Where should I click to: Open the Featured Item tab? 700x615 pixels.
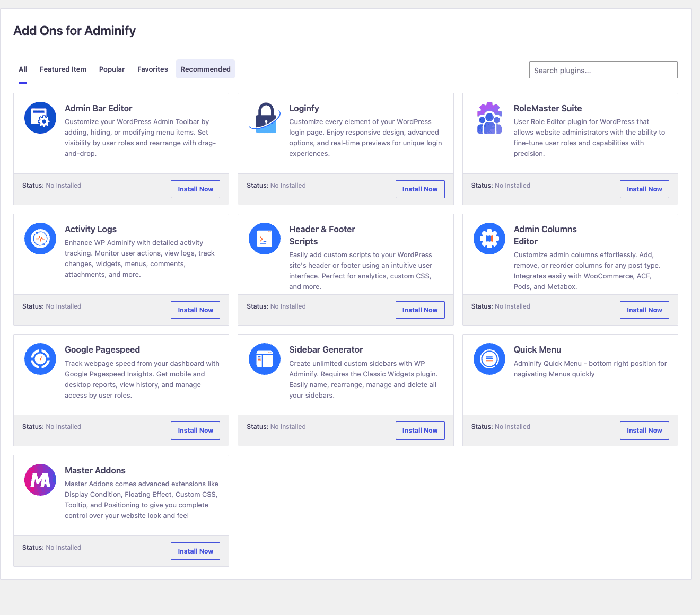(63, 69)
